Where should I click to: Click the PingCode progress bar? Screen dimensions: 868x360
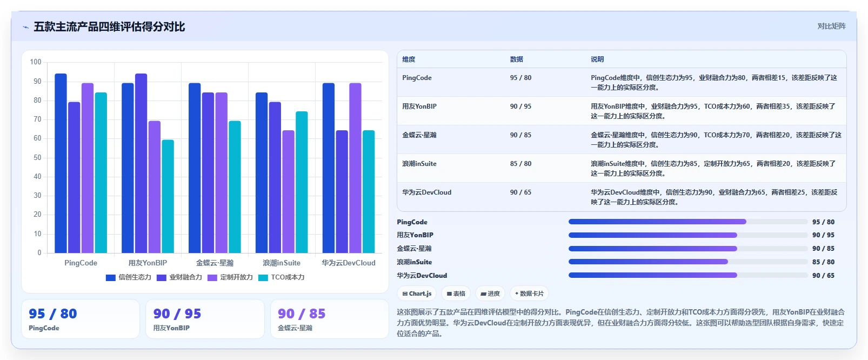688,222
